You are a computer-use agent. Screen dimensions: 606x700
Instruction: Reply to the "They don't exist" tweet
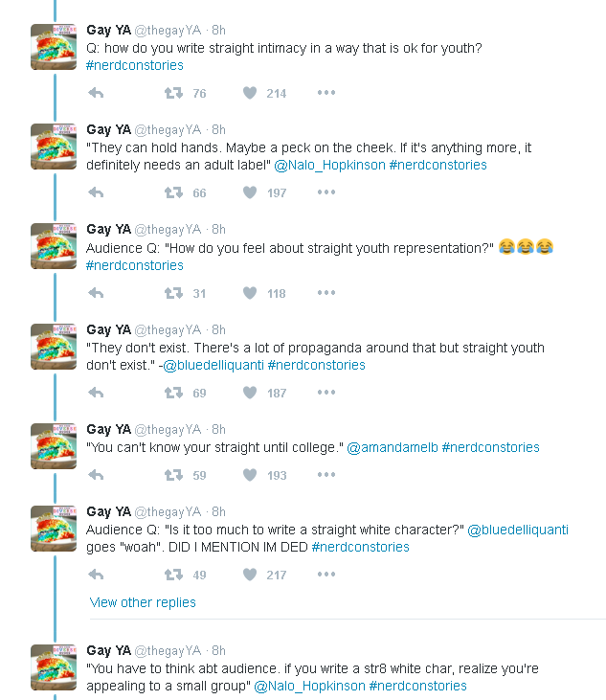[x=96, y=393]
